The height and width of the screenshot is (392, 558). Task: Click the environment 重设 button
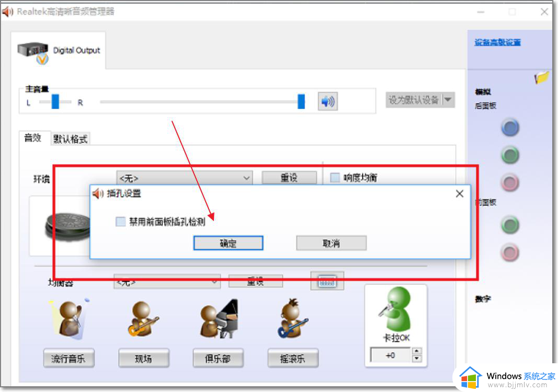coord(289,178)
